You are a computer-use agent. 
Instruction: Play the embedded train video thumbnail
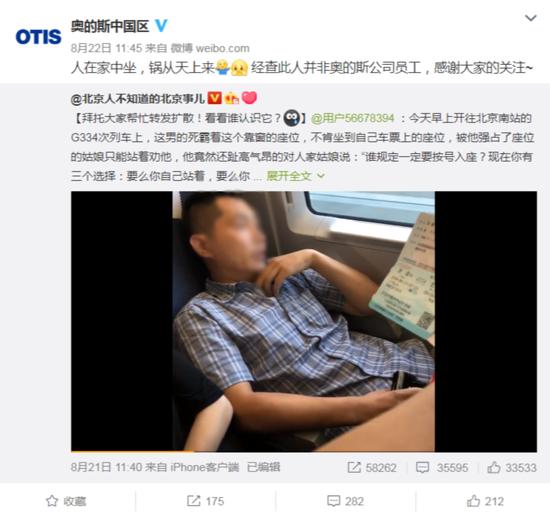(x=304, y=321)
